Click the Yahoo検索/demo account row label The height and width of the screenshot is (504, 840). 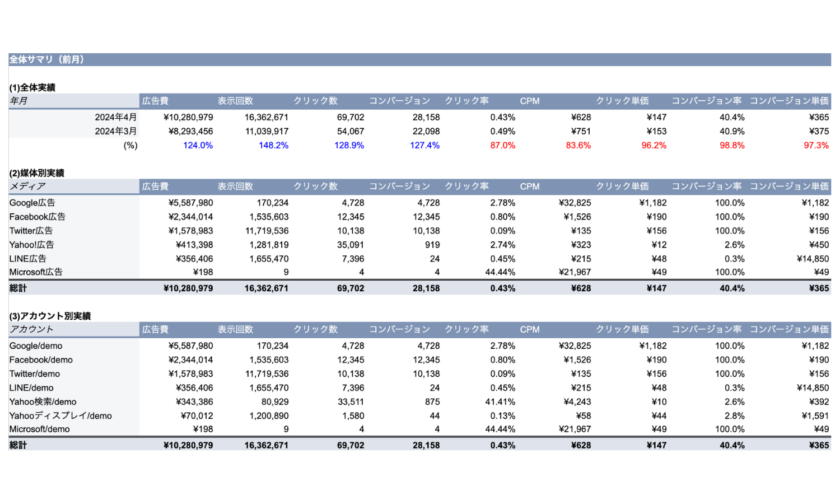[43, 402]
